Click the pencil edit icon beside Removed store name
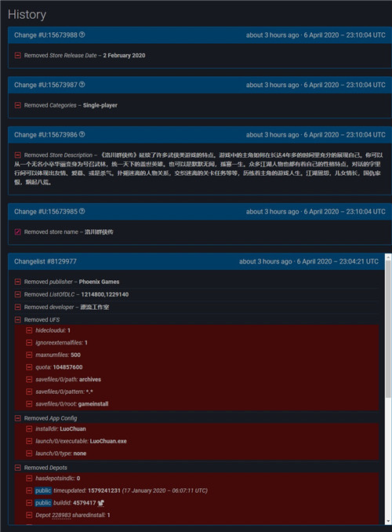The width and height of the screenshot is (392, 532). (17, 231)
